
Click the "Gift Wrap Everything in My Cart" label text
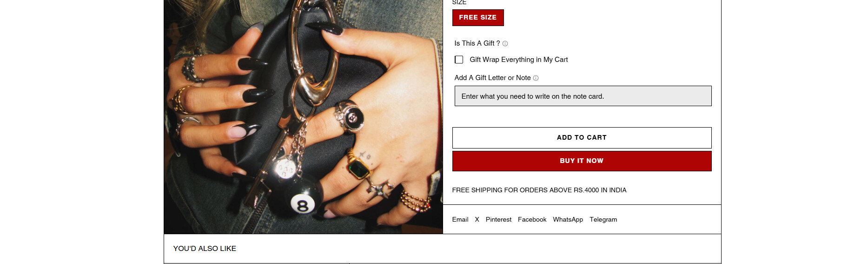tap(519, 60)
